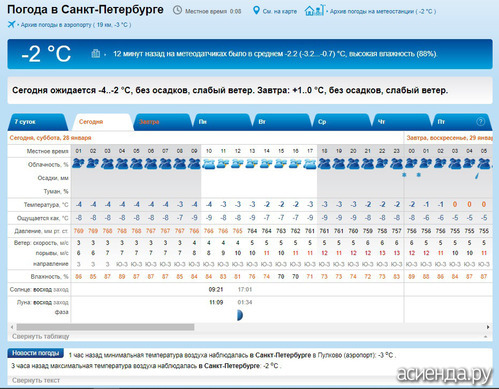The image size is (499, 389).
Task: Click the Осадки, мм row label
Action: coord(53,178)
